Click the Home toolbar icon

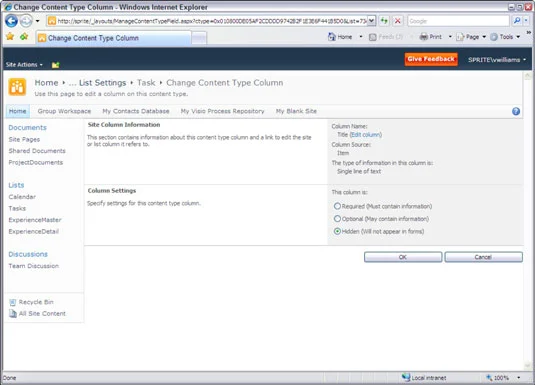point(332,37)
